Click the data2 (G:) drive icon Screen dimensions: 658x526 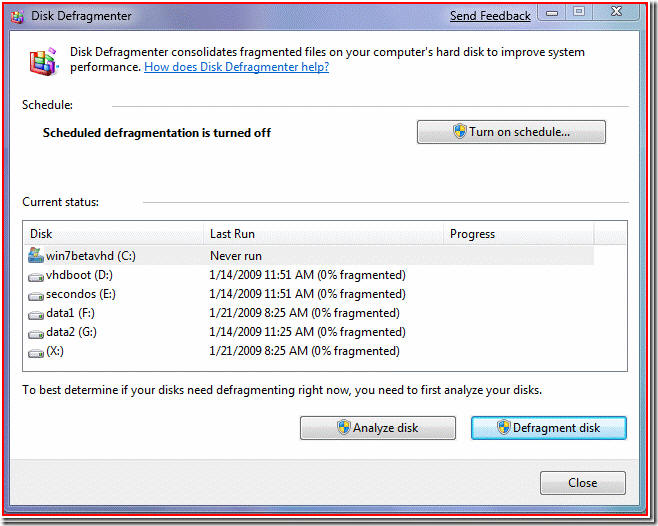tap(36, 334)
